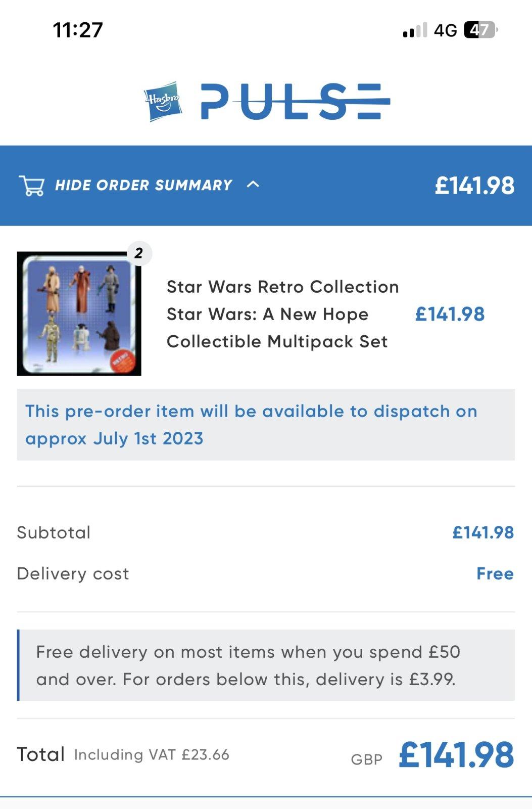Tap the grand total £141.98 amount
Screen dimensions: 532x809
(456, 755)
